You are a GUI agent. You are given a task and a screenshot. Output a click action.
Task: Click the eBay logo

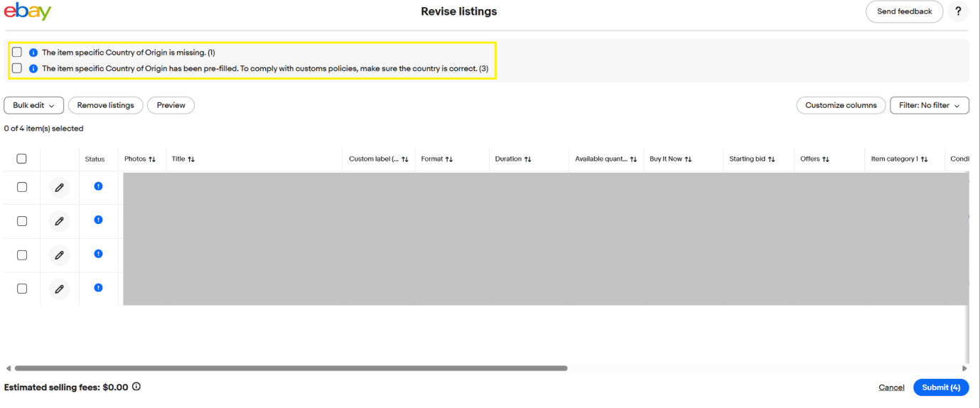pyautogui.click(x=28, y=12)
